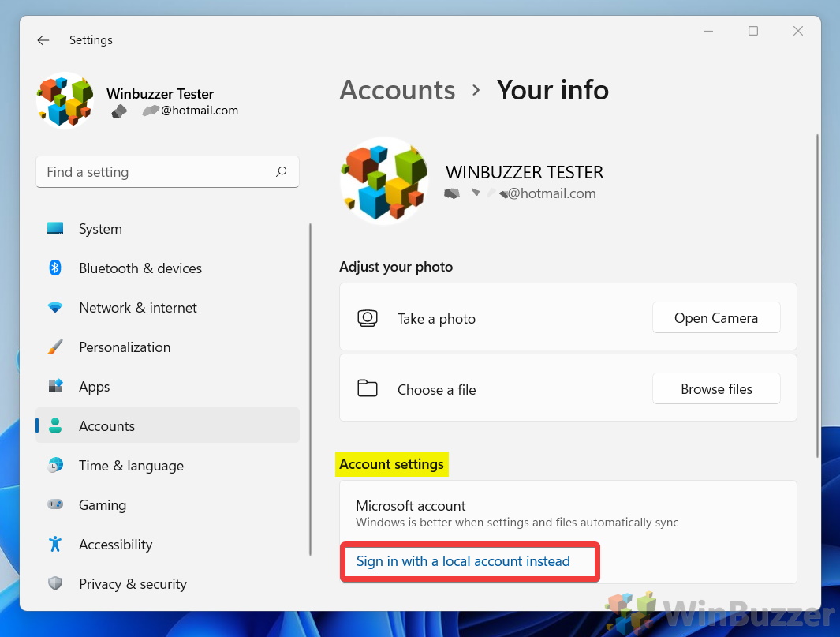This screenshot has width=840, height=637.
Task: Go to Network & internet settings
Action: 167,308
